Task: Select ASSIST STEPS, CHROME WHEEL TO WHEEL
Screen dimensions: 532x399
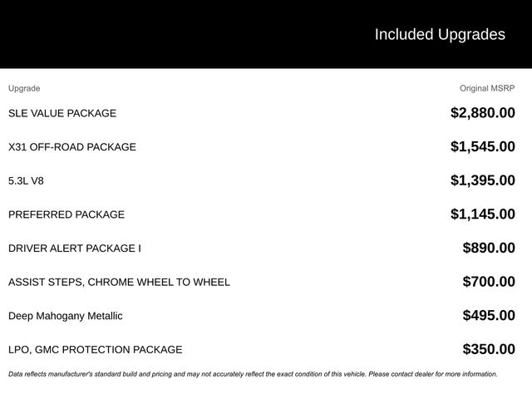Action: pyautogui.click(x=119, y=282)
